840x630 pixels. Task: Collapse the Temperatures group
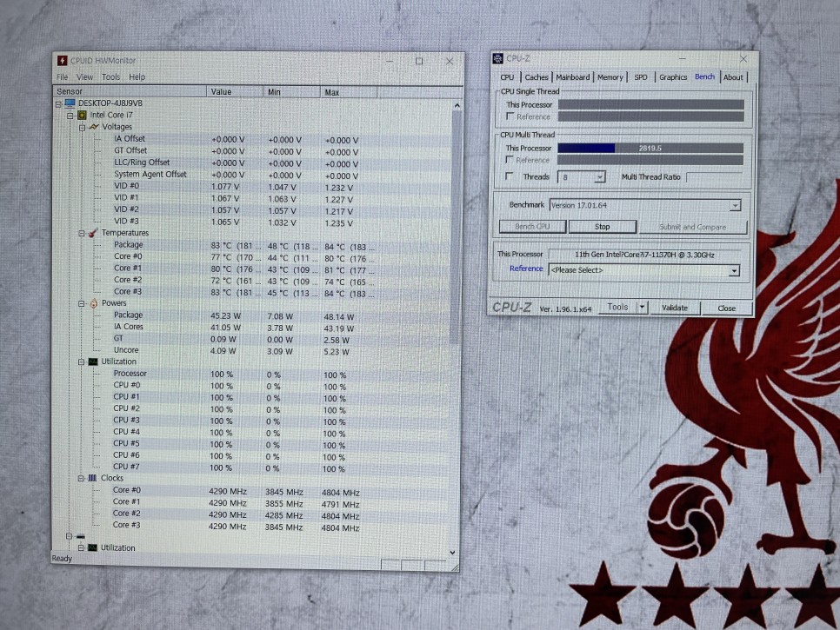coord(82,234)
